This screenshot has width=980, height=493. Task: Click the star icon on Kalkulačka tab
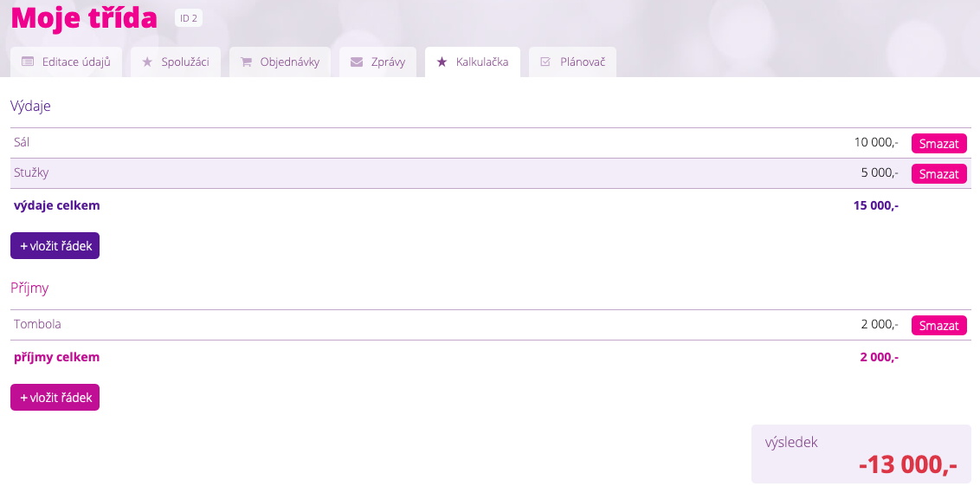[x=442, y=62]
